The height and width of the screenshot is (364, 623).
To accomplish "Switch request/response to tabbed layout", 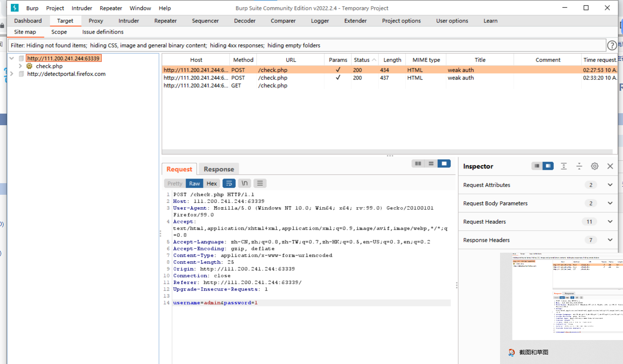I will coord(444,163).
